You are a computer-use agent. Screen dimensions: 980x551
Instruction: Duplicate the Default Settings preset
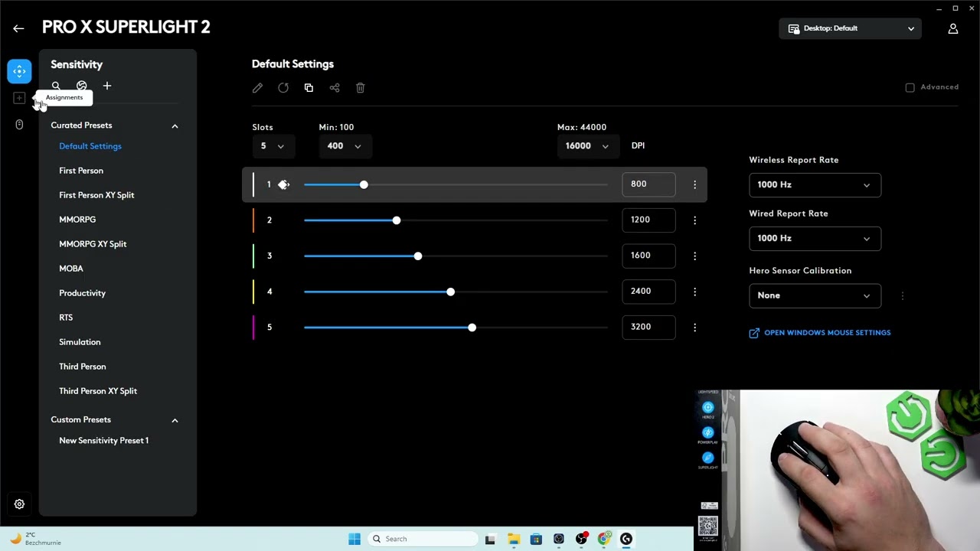[309, 88]
